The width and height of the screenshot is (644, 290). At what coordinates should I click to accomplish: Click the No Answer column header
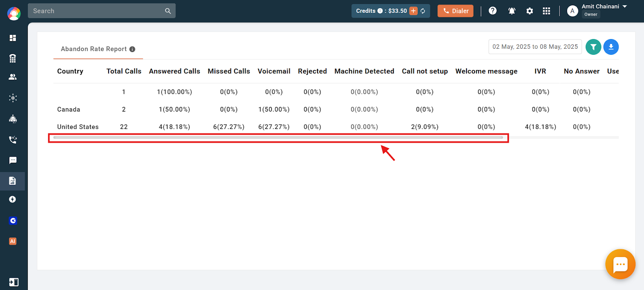[x=582, y=71]
